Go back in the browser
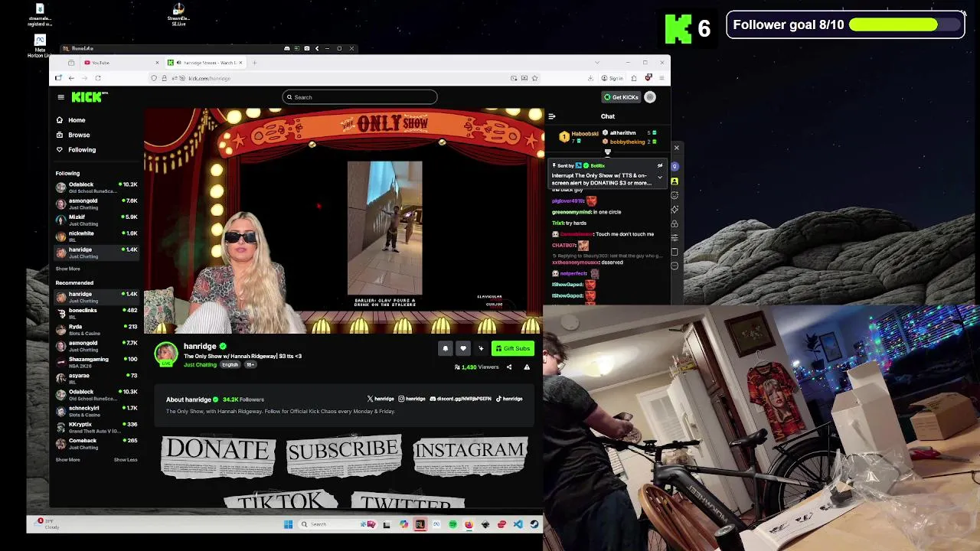This screenshot has width=980, height=551. 71,78
